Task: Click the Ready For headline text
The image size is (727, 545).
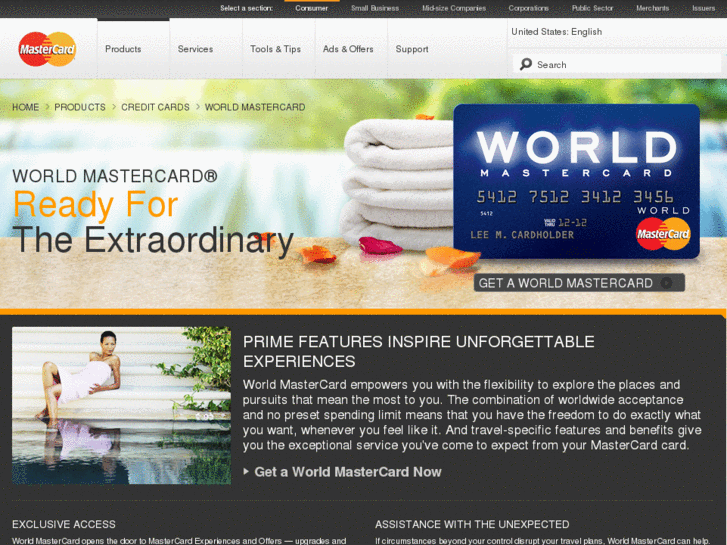Action: (x=96, y=204)
